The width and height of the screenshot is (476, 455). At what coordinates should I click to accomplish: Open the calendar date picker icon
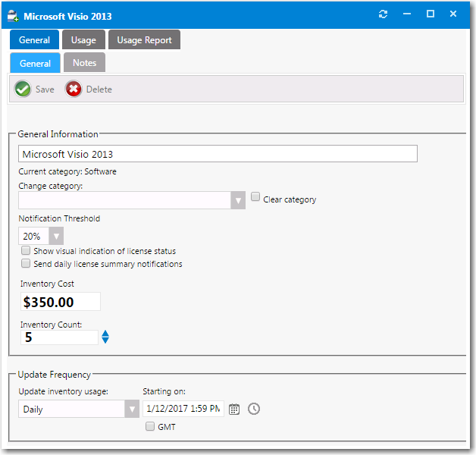click(x=234, y=409)
